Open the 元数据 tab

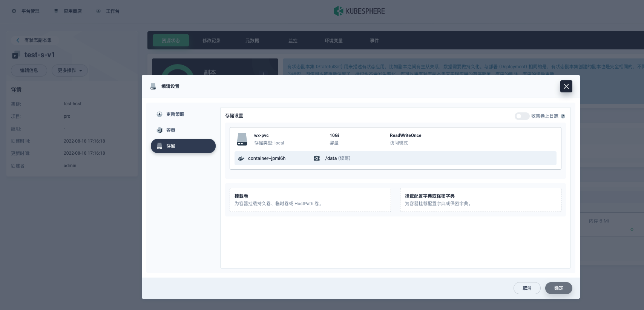pos(252,40)
